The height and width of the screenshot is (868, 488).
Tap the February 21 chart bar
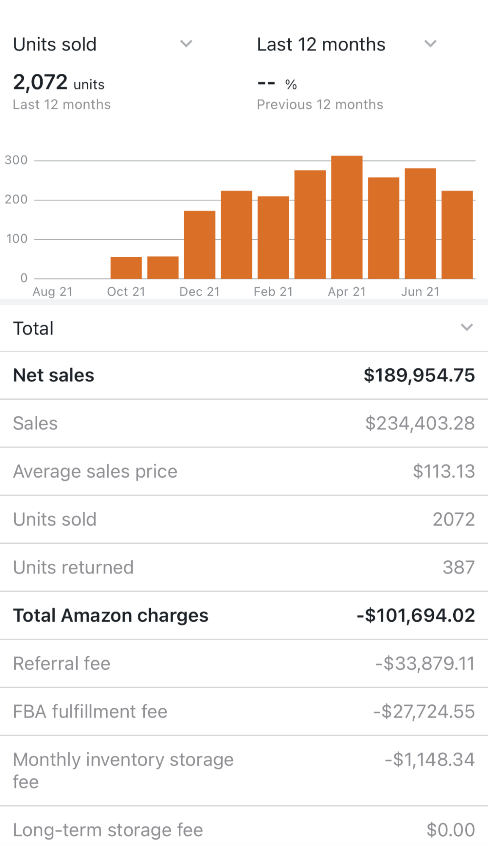click(x=273, y=237)
